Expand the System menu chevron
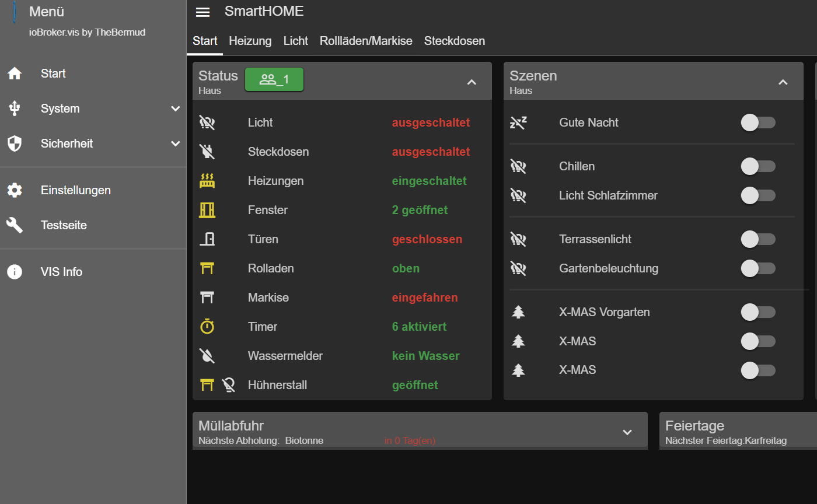The width and height of the screenshot is (817, 504). [175, 108]
